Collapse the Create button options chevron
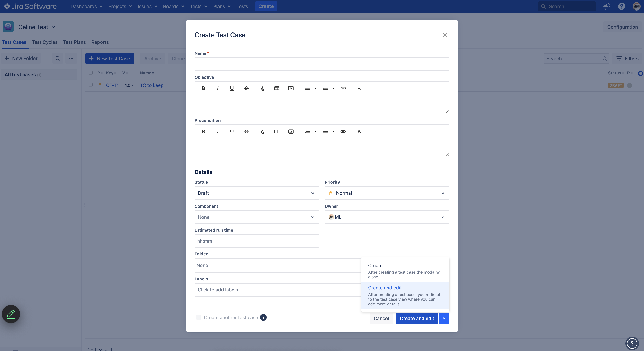This screenshot has height=351, width=644. [444, 318]
